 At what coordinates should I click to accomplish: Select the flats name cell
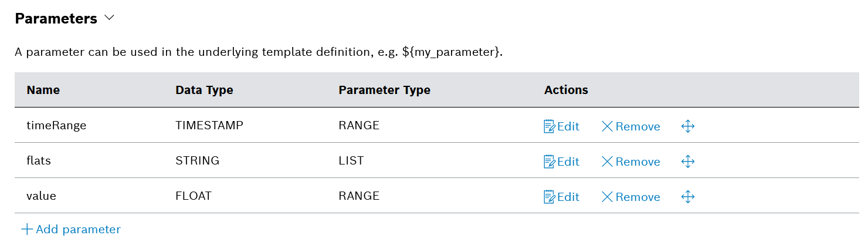pyautogui.click(x=39, y=160)
